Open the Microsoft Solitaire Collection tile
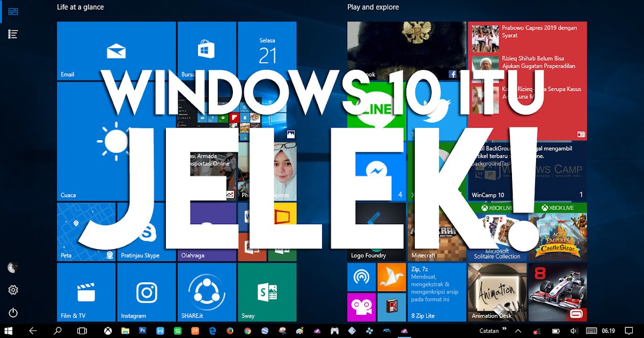 [x=497, y=231]
